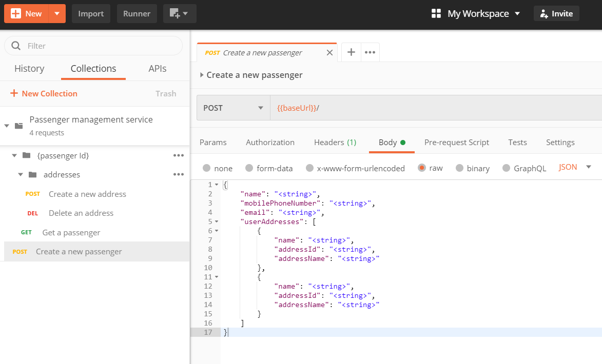602x364 pixels.
Task: Click the Import button
Action: point(91,14)
